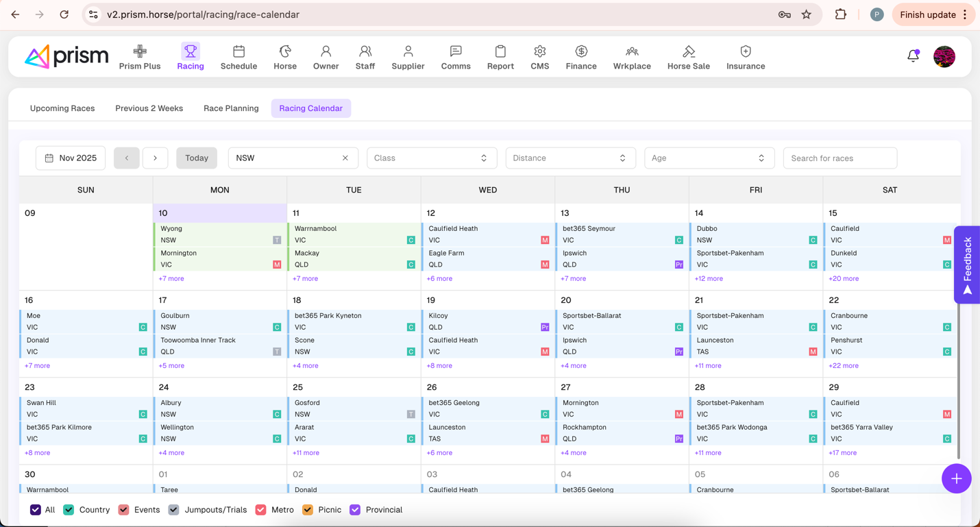
Task: Click the Insurance shield icon
Action: (746, 52)
